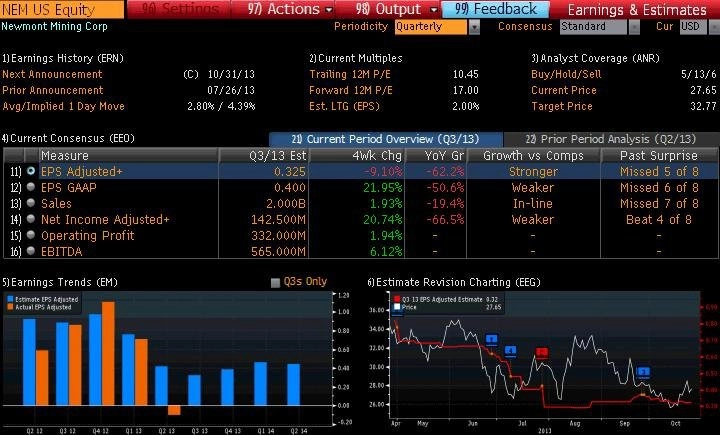Open Estimate Revision Charting (EEG) link
The height and width of the screenshot is (435, 720).
(454, 282)
